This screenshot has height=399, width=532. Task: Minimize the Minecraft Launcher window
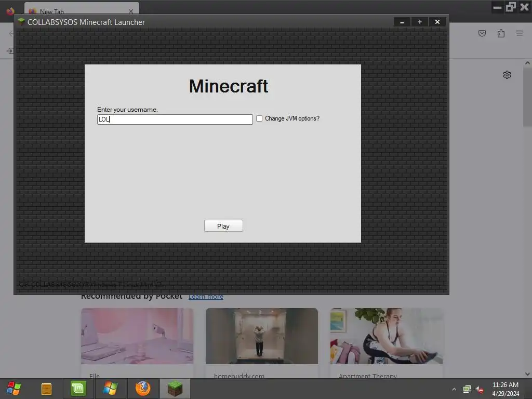(x=402, y=22)
